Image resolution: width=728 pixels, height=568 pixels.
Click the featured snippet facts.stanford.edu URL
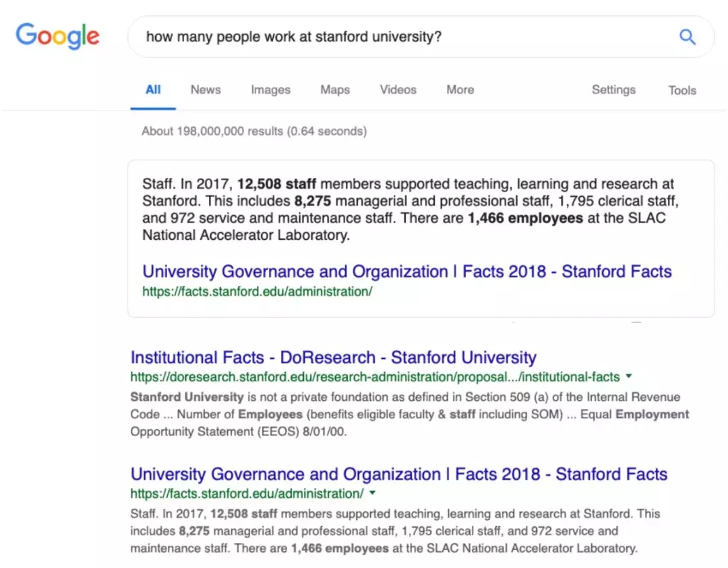tap(257, 292)
